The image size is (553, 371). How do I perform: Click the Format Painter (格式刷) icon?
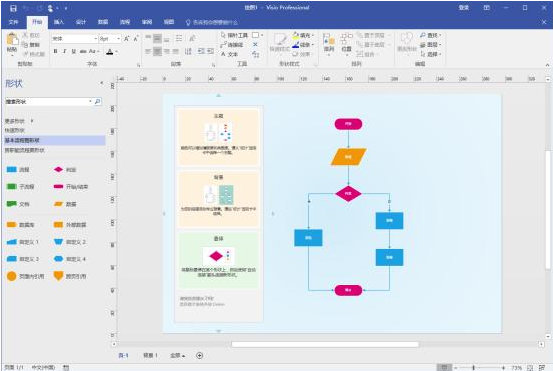(x=25, y=54)
